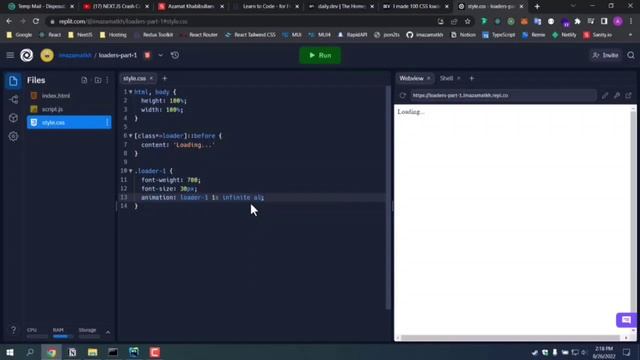Screen dimensions: 640x360
Task: Select the Files sidebar icon
Action: [x=13, y=81]
